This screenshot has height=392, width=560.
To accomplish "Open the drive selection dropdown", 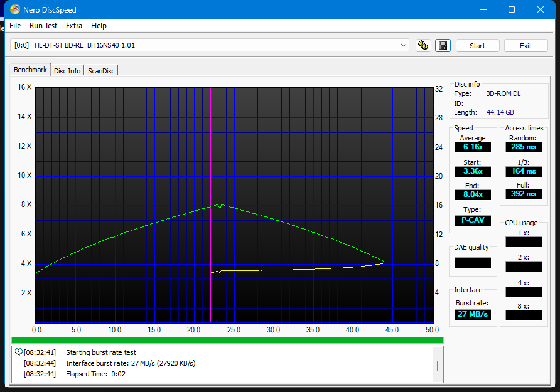I will click(403, 45).
